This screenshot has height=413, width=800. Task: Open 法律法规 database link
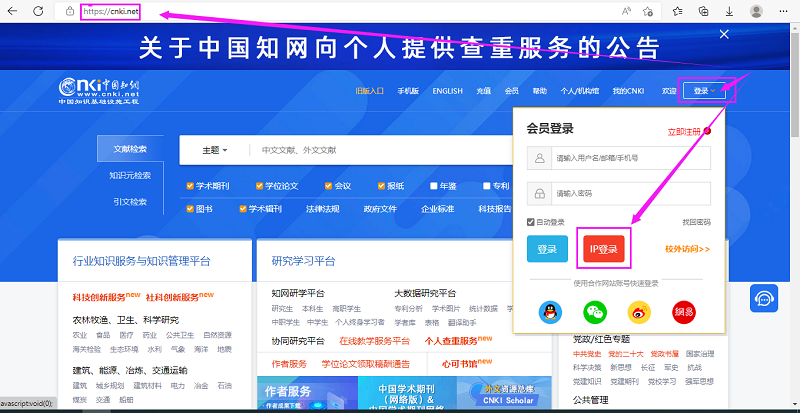(322, 209)
